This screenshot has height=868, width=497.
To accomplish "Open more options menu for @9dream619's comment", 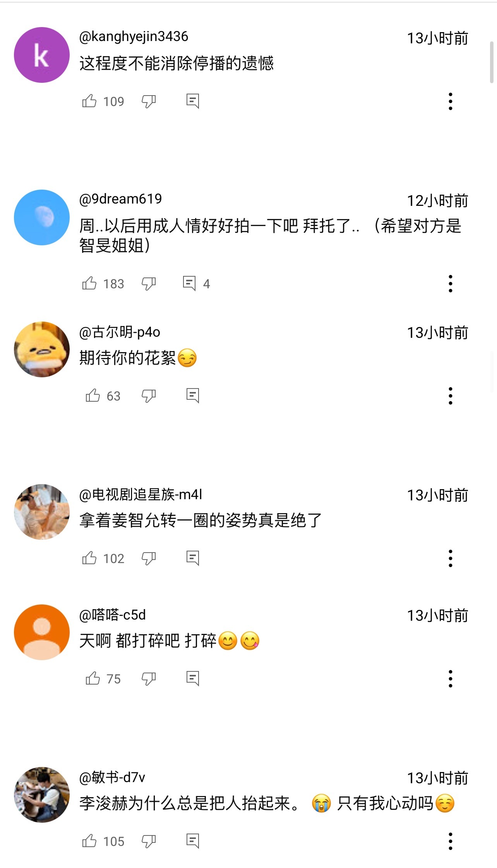I will (x=450, y=284).
